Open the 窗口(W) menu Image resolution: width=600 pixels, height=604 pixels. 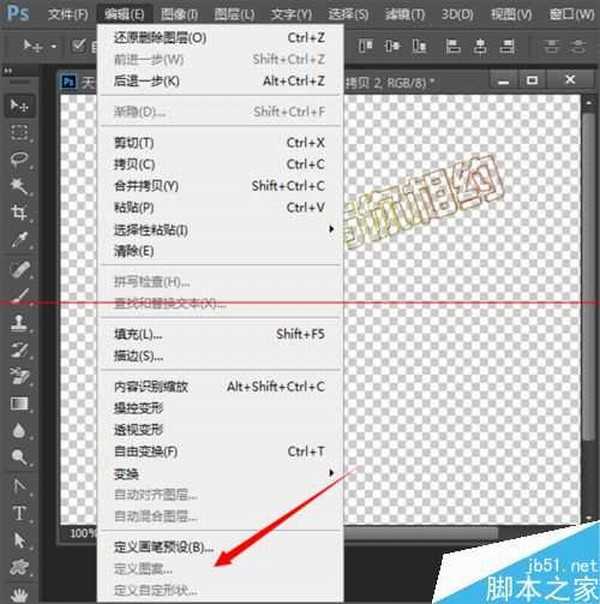[x=572, y=15]
